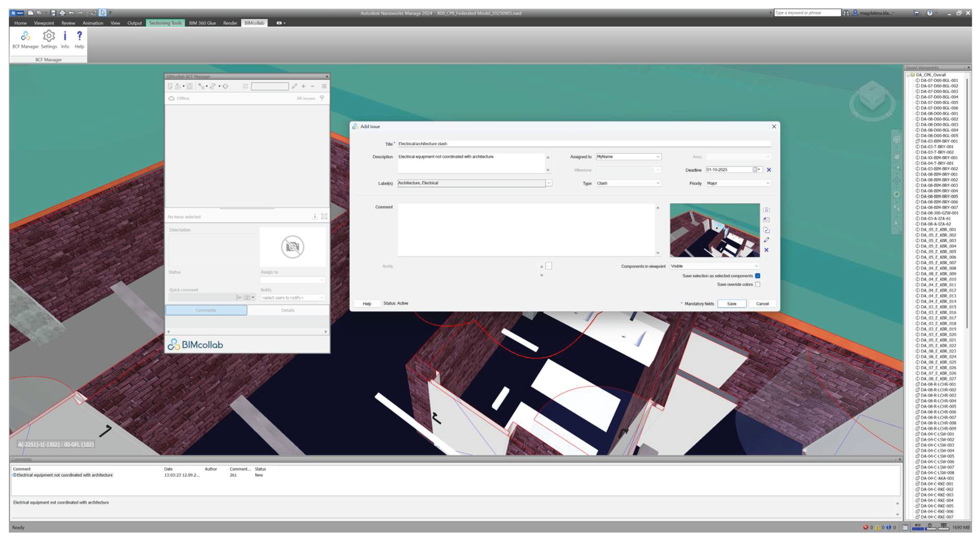Click the keyword search box in title bar
Screen dimensions: 980x544
[807, 13]
